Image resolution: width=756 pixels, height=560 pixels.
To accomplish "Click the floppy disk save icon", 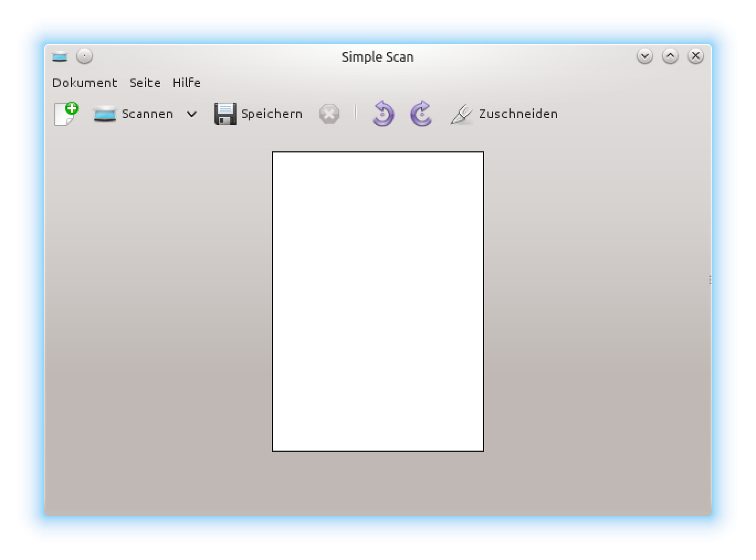I will 225,113.
